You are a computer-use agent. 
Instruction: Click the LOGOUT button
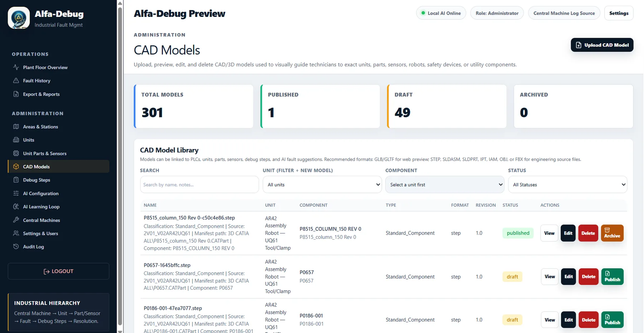tap(58, 271)
